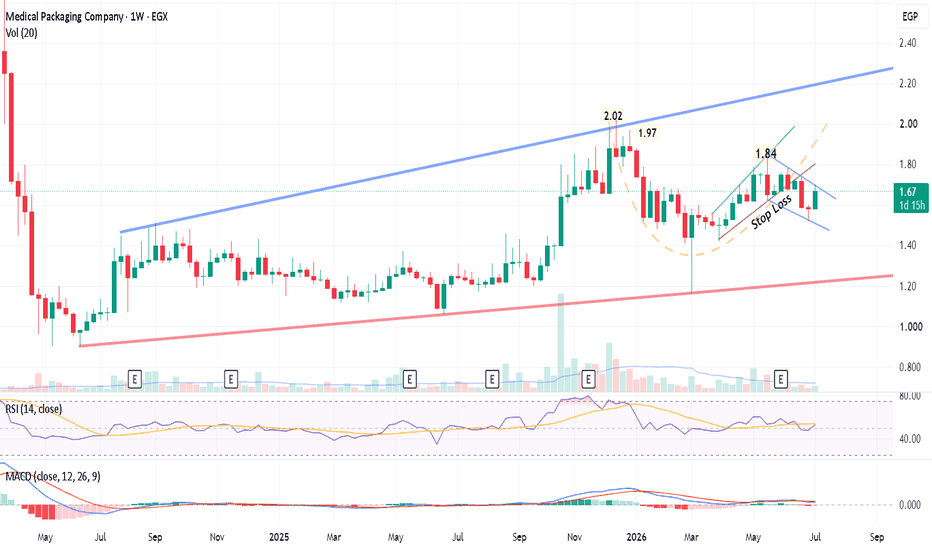Select the Vol (20) indicator legend
Viewport: 932px width, 550px height.
(x=21, y=33)
